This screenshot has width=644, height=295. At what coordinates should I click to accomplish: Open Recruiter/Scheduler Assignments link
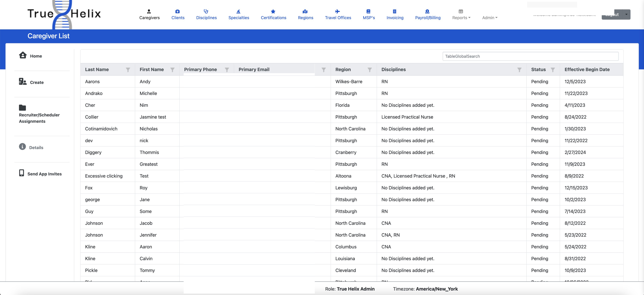point(39,118)
